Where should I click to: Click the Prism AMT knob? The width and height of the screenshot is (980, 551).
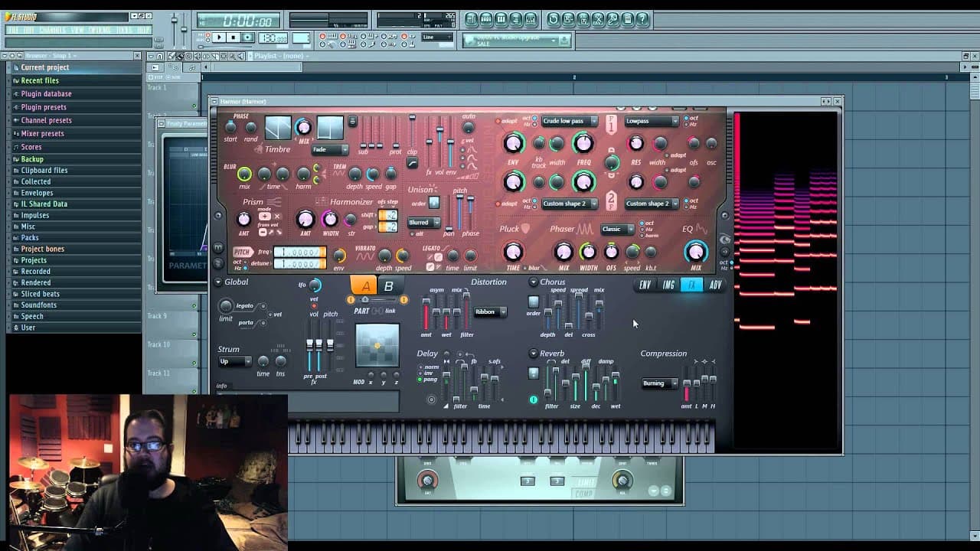click(x=244, y=220)
